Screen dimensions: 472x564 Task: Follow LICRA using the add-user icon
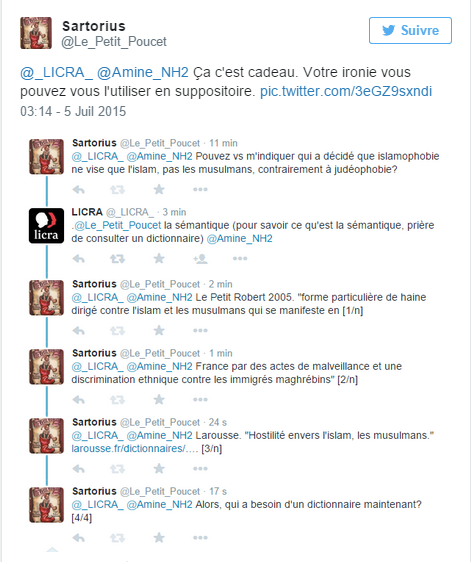(x=200, y=258)
